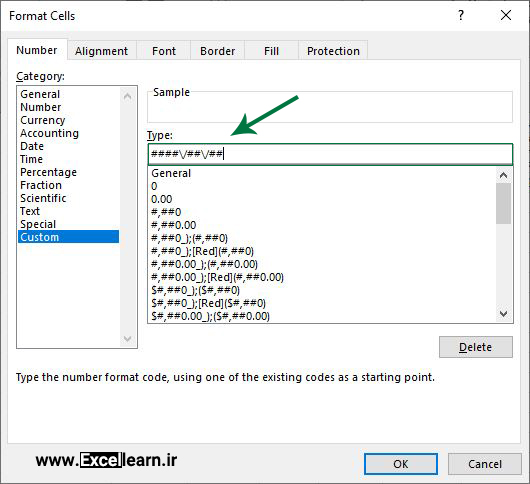Viewport: 530px width, 484px height.
Task: Select the Date category
Action: pos(32,146)
